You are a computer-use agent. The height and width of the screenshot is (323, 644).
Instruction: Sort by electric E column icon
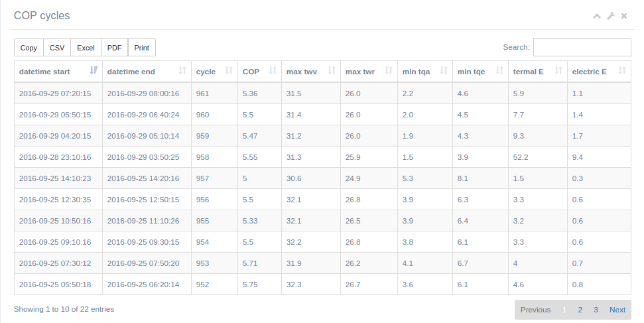pyautogui.click(x=622, y=71)
